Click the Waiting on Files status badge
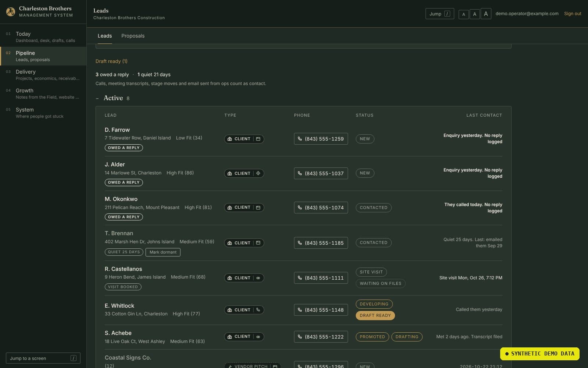The width and height of the screenshot is (588, 368). pyautogui.click(x=380, y=283)
